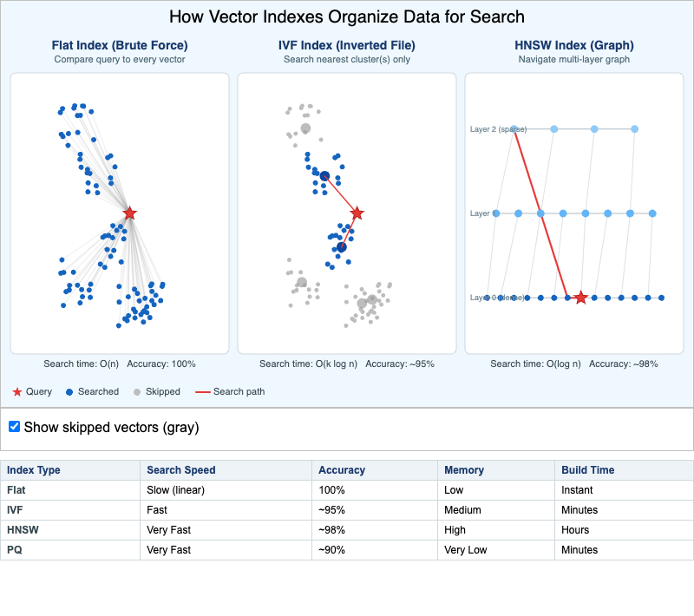
Task: Click the Flat Index (Brute Force) heading
Action: [x=120, y=45]
